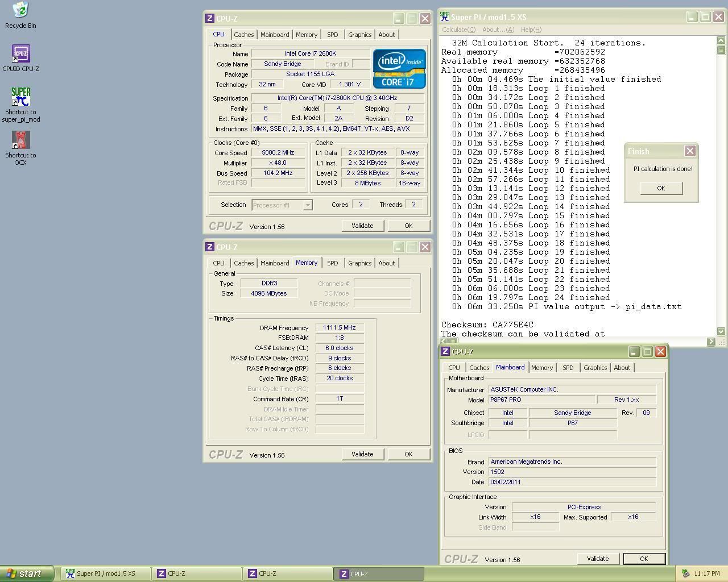Open the Calculate menu in Super PI

tap(458, 30)
